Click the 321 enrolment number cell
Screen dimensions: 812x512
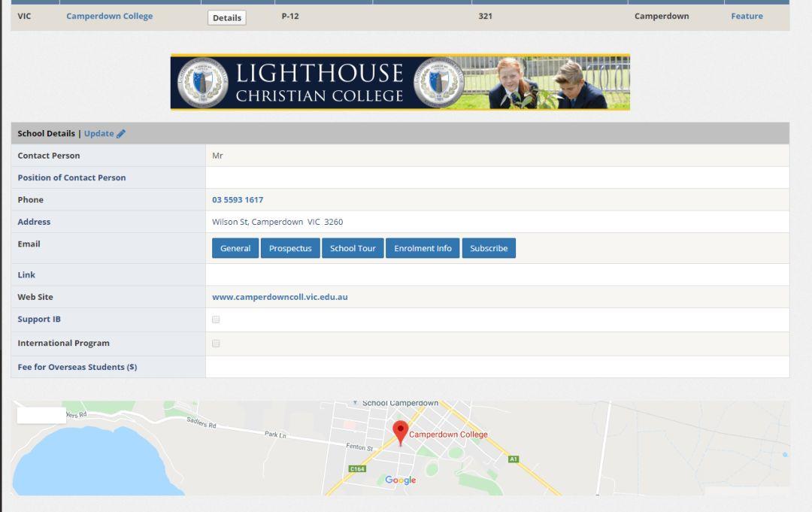point(485,16)
